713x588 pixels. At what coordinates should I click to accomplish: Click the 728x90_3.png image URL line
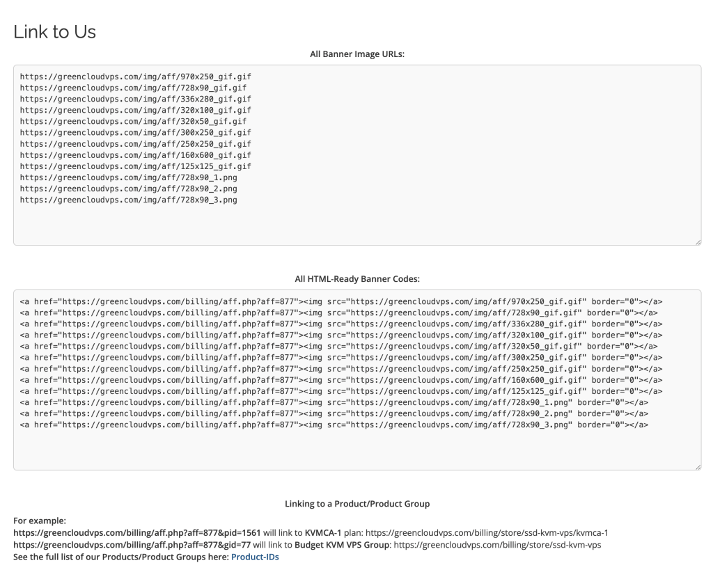(128, 200)
